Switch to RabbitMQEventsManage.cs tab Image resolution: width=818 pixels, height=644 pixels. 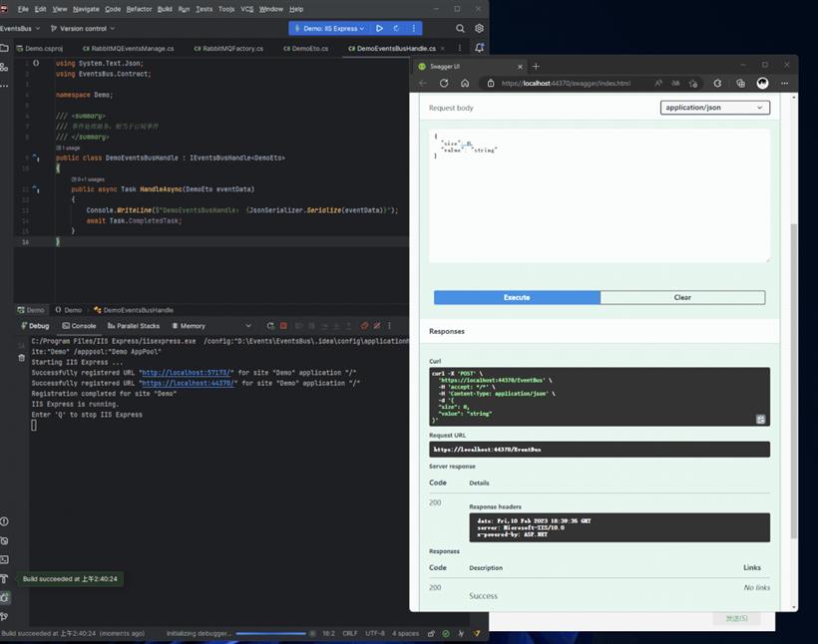point(129,48)
